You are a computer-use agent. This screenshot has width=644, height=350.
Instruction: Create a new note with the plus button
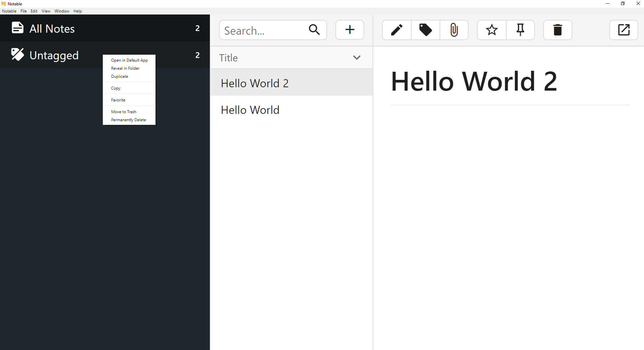[x=349, y=30]
